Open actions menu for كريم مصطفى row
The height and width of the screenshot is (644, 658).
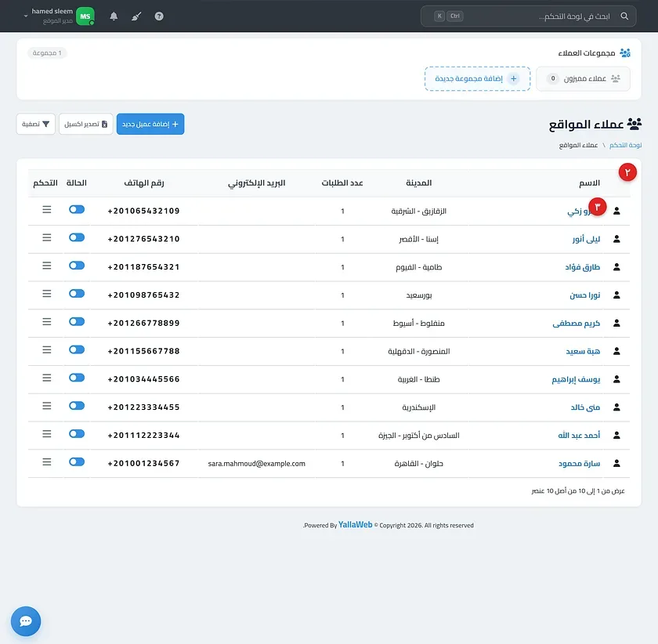pyautogui.click(x=47, y=321)
